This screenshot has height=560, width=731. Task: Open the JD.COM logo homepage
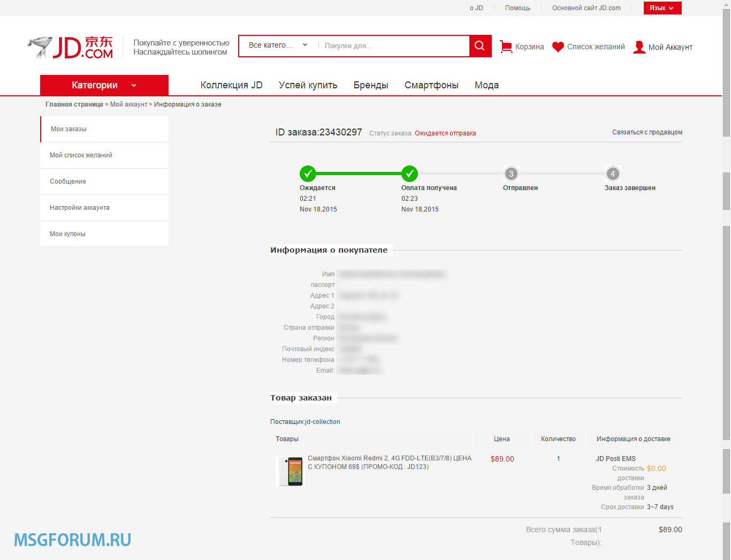coord(71,47)
